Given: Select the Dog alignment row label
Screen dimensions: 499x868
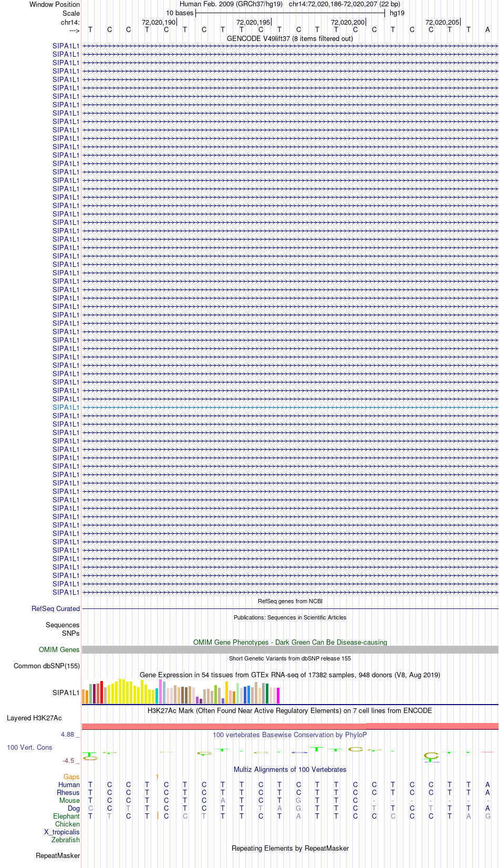Looking at the screenshot, I should pos(74,808).
